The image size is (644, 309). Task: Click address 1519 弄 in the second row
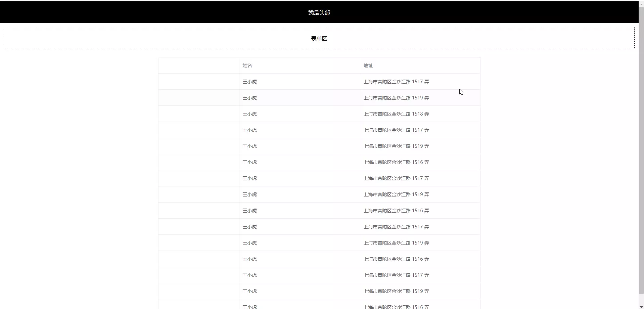(x=396, y=97)
